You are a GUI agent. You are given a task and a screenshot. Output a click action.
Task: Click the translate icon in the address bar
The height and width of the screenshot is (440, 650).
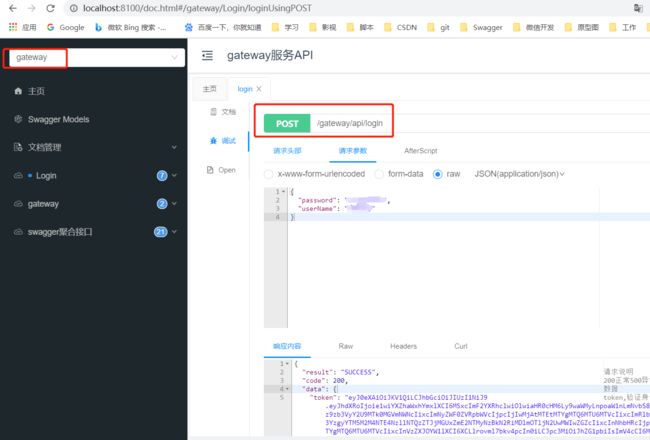pyautogui.click(x=638, y=8)
